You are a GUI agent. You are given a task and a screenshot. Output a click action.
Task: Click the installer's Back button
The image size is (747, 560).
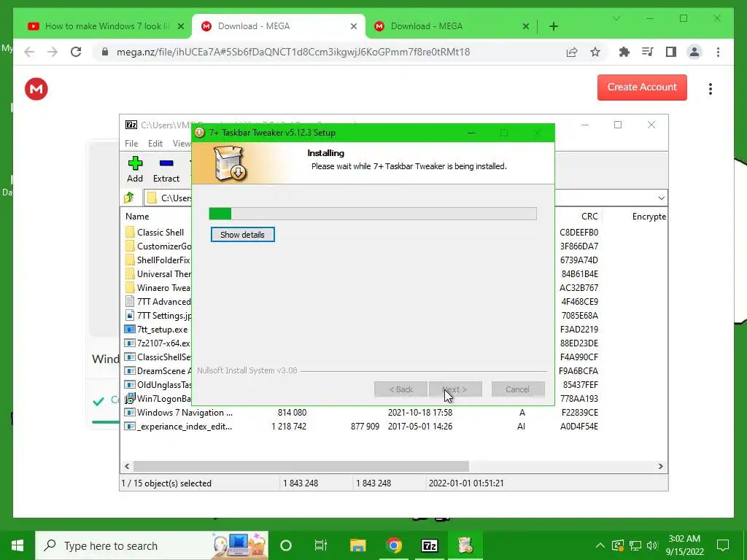point(400,389)
